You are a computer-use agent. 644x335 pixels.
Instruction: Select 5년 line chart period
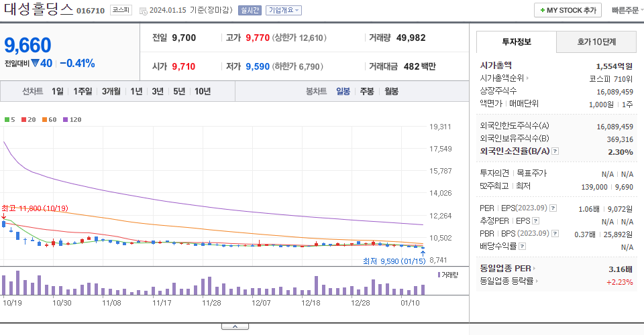point(179,91)
